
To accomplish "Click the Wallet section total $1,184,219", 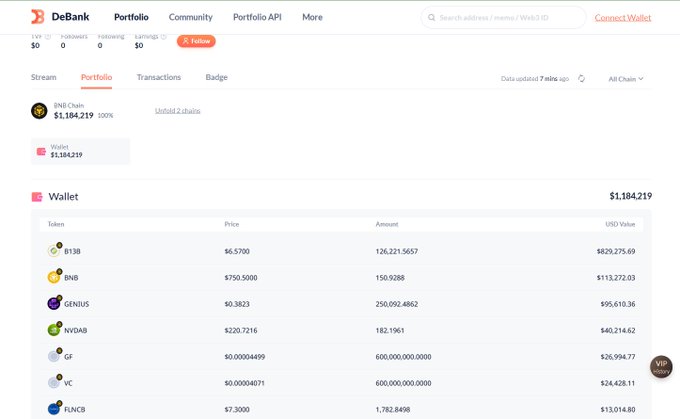I will tap(631, 196).
